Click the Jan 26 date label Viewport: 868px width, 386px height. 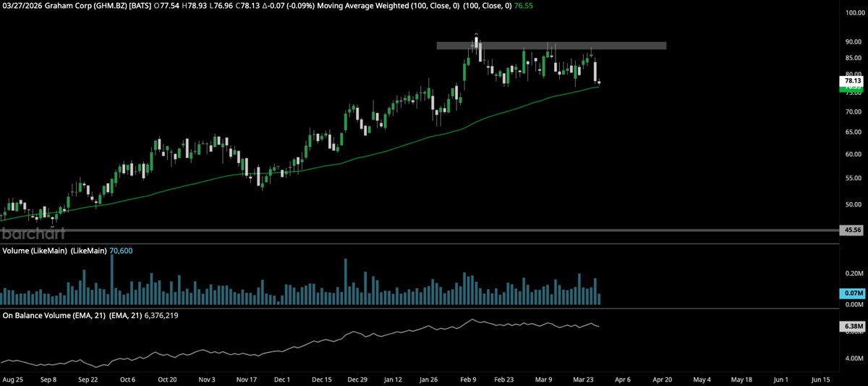tap(430, 379)
